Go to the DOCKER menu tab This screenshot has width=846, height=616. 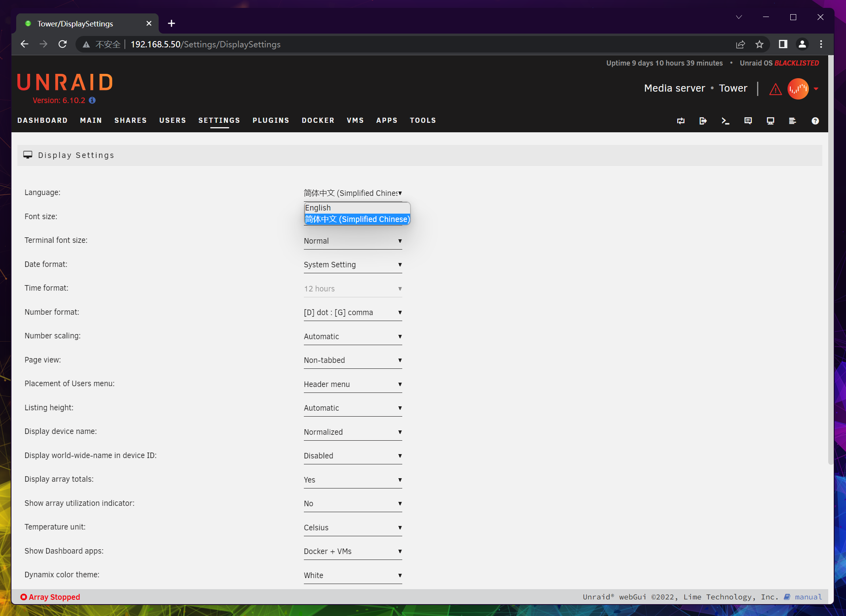pyautogui.click(x=318, y=120)
